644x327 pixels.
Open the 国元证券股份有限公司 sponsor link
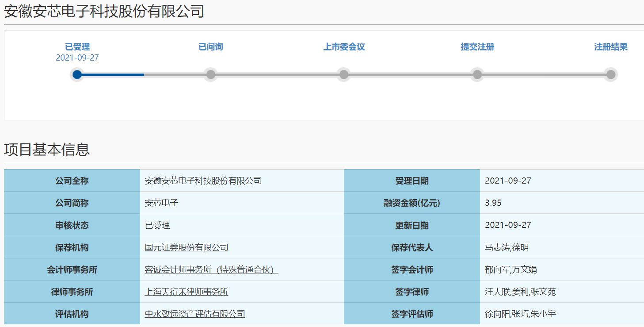click(187, 247)
